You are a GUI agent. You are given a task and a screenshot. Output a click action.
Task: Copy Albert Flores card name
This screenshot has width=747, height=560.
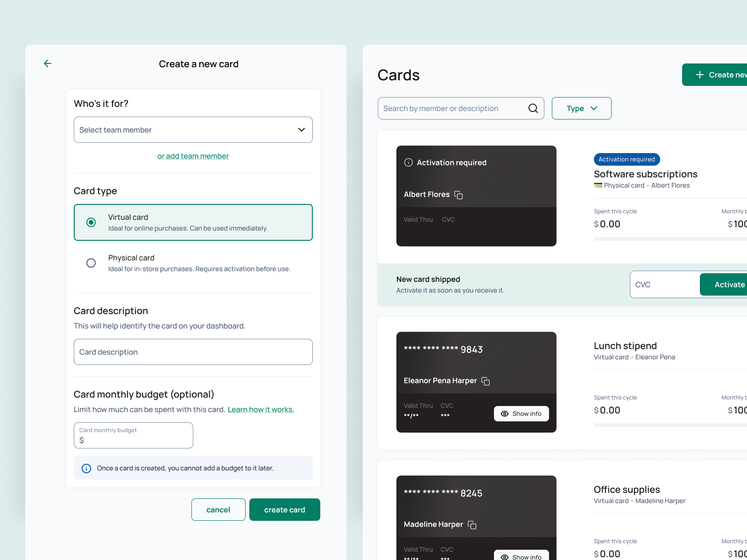point(458,195)
